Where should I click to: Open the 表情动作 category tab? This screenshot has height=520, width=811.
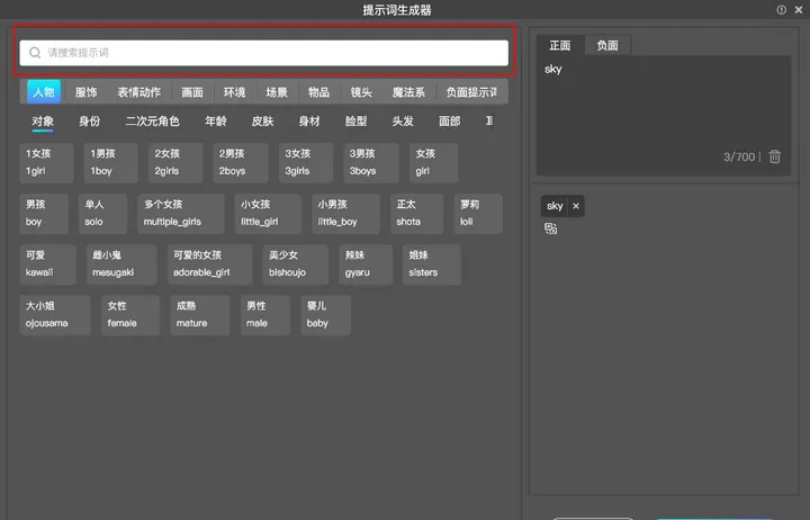139,92
